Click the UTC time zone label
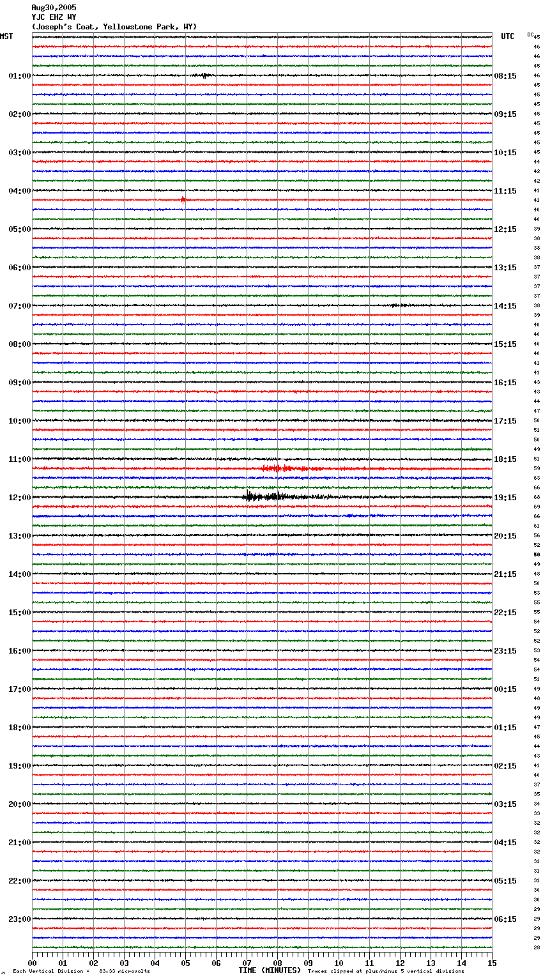543x980 pixels. pyautogui.click(x=508, y=36)
